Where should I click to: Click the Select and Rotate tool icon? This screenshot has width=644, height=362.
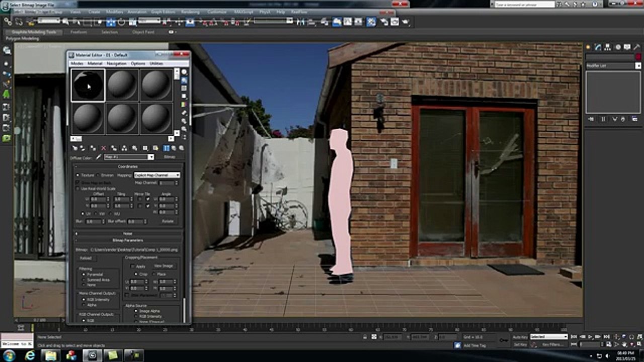pyautogui.click(x=121, y=22)
